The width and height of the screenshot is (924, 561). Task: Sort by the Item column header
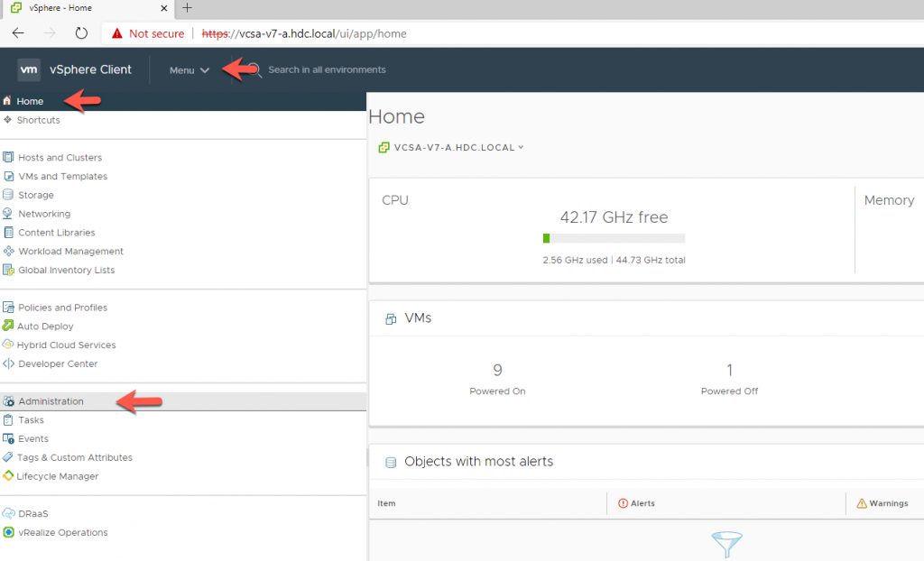click(x=386, y=503)
